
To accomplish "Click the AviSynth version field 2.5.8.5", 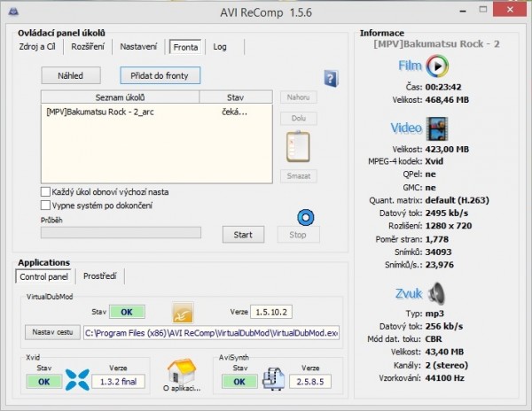I will 310,382.
